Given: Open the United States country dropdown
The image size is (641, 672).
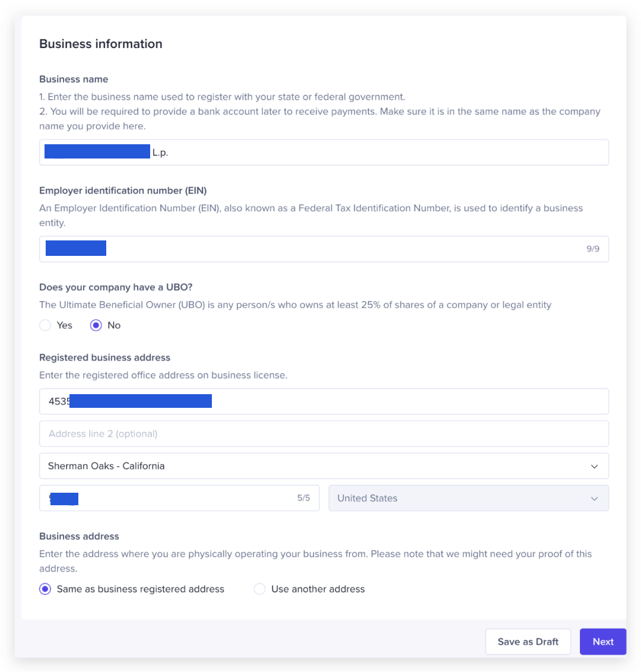Looking at the screenshot, I should [x=468, y=498].
